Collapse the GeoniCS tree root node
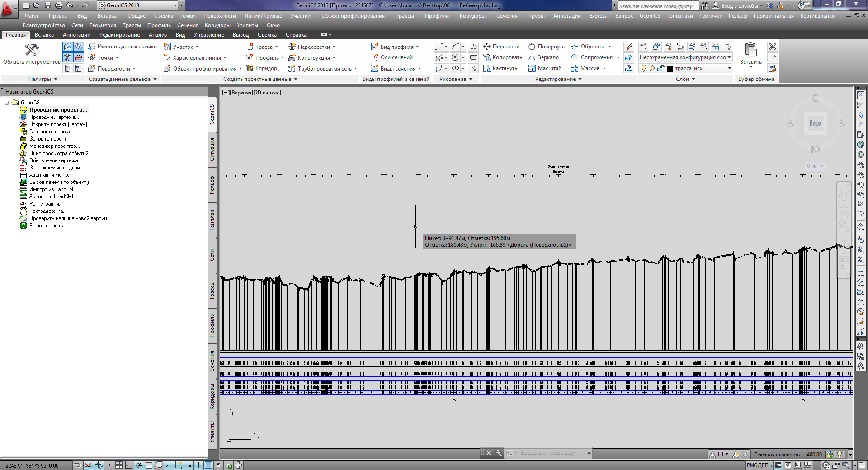 [7, 103]
